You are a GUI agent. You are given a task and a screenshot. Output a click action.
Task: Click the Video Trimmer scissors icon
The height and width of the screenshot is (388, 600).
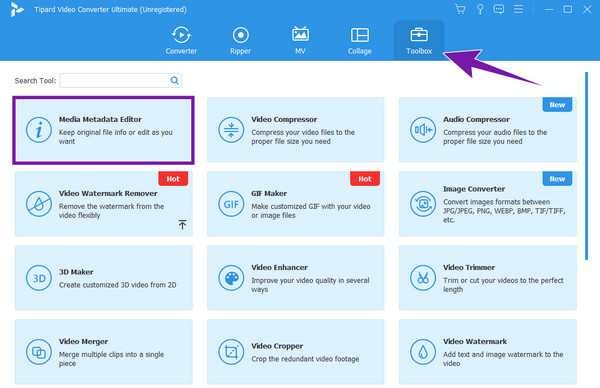[x=423, y=278]
